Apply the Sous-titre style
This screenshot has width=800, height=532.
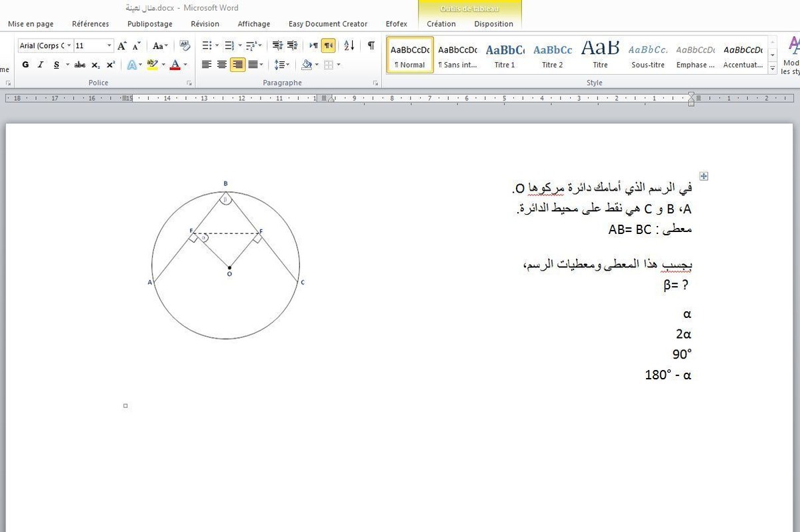point(648,55)
